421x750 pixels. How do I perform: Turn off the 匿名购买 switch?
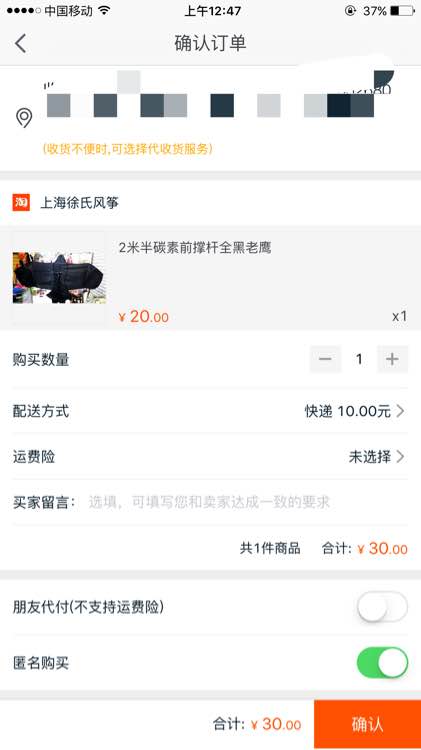tap(382, 662)
